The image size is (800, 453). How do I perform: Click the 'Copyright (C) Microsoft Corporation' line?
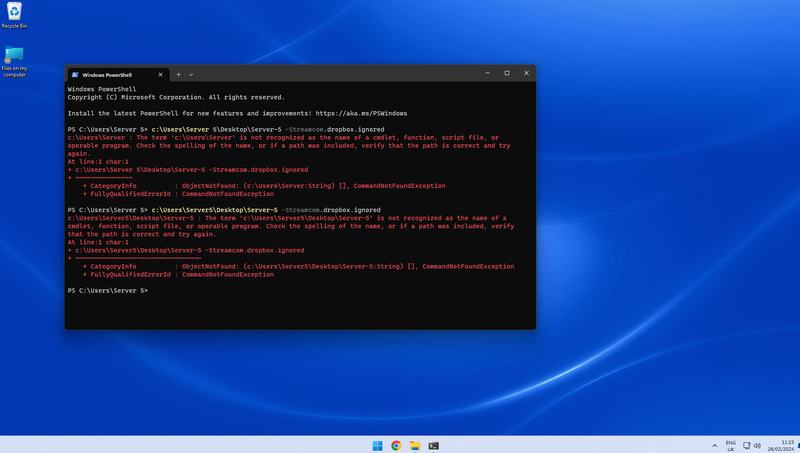[176, 97]
